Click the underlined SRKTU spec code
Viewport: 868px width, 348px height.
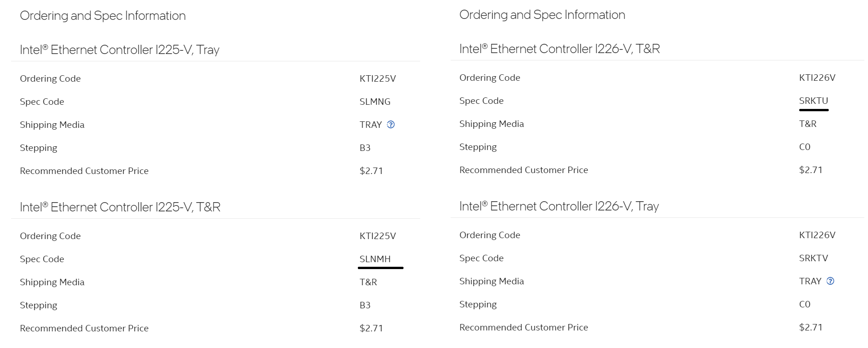click(x=814, y=101)
